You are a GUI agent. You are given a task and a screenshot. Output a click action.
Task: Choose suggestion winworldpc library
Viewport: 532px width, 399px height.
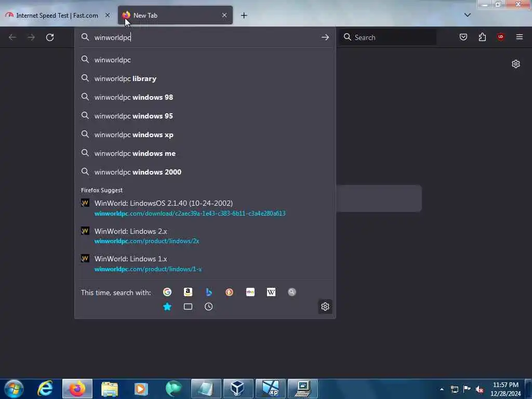(x=205, y=78)
